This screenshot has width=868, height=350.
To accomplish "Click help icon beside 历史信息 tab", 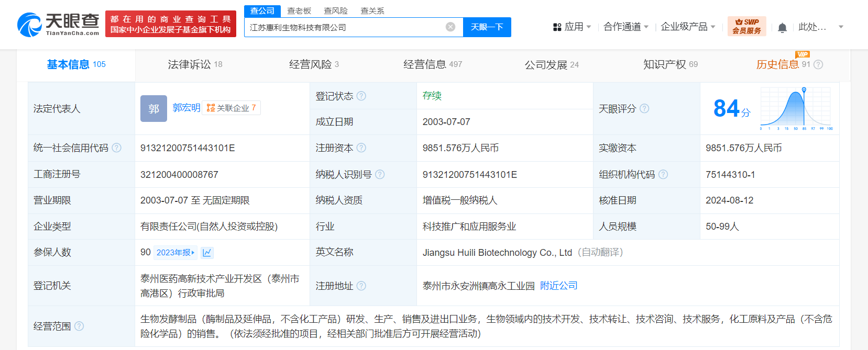I will point(818,64).
